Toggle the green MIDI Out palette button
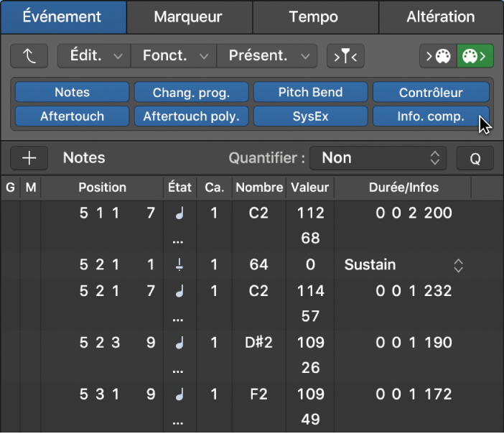Viewport: 504px width, 434px height. tap(475, 55)
